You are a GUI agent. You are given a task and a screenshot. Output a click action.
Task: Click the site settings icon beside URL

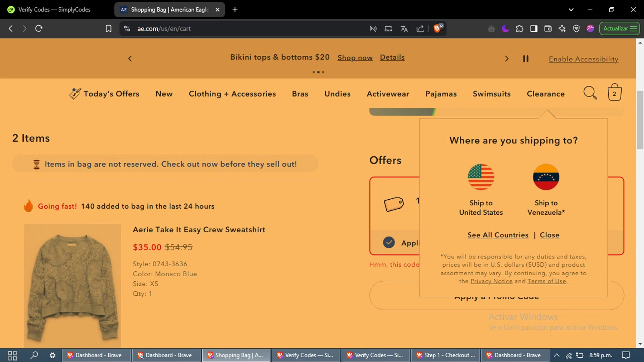(x=127, y=29)
